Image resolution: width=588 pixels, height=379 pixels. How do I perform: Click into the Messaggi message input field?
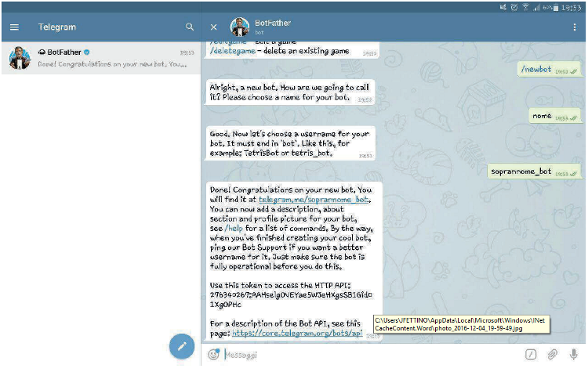[x=368, y=355]
